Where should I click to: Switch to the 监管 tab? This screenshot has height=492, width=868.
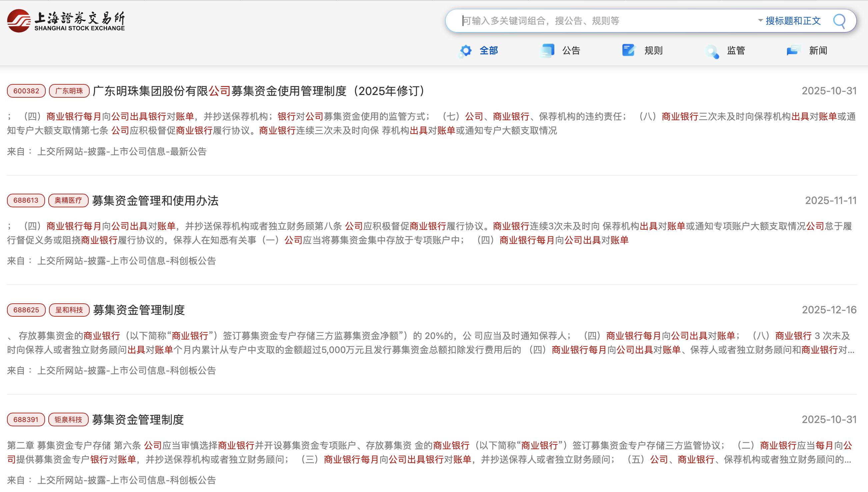coord(736,51)
